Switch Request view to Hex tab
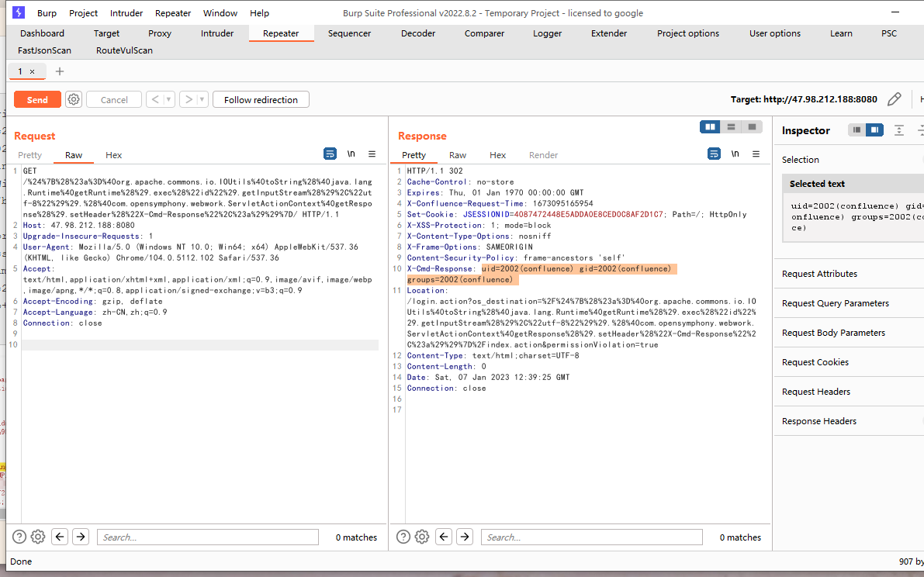Screen dimensions: 924x577 point(114,155)
